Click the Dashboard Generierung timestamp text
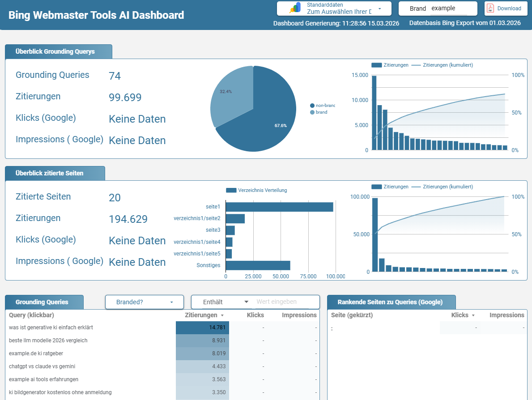This screenshot has height=400, width=532. tap(336, 23)
